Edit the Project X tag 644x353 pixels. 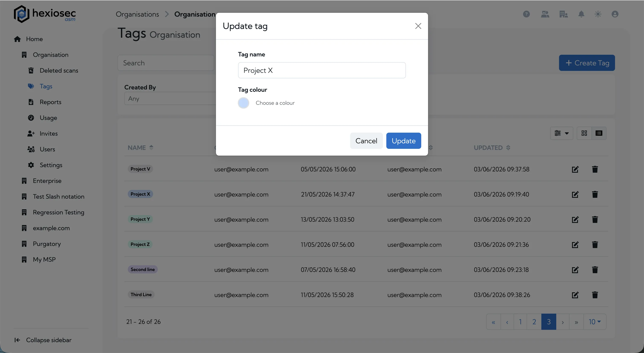[575, 194]
